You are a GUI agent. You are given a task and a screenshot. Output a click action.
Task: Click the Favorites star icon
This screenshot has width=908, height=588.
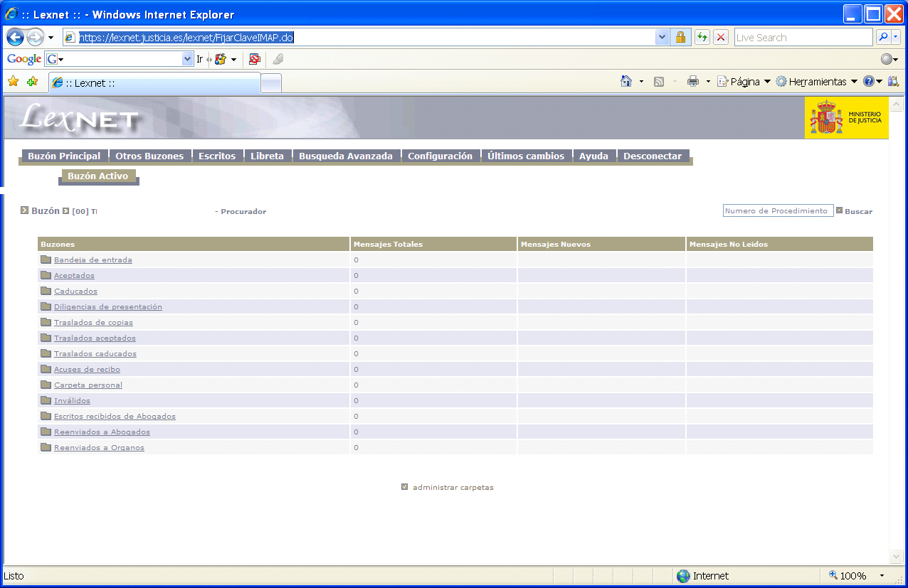tap(13, 82)
